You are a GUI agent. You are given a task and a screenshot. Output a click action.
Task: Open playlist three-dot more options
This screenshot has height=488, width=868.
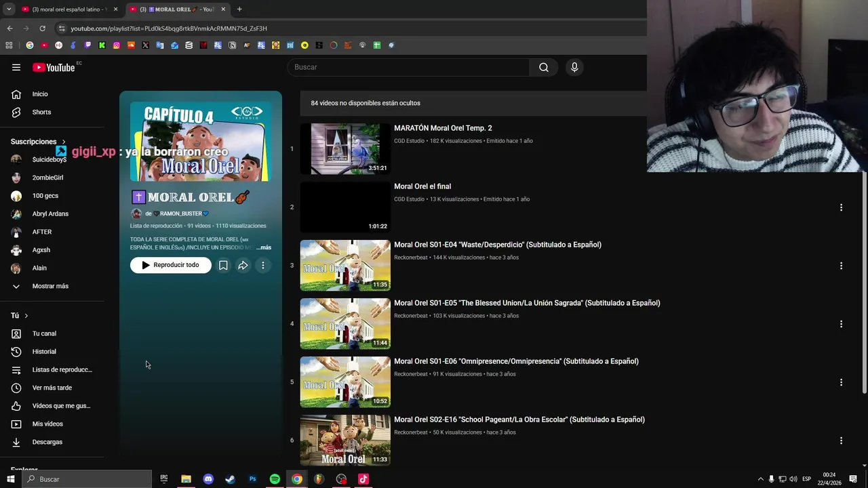[x=263, y=265]
